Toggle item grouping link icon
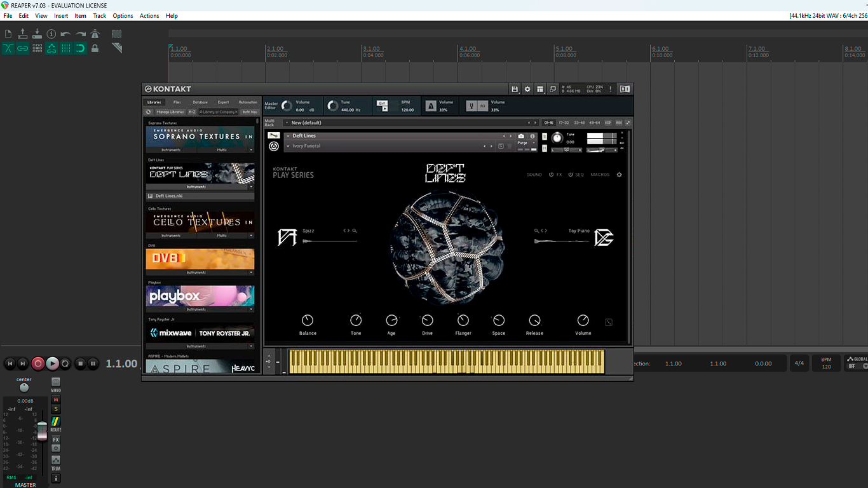This screenshot has width=868, height=488. 23,48
